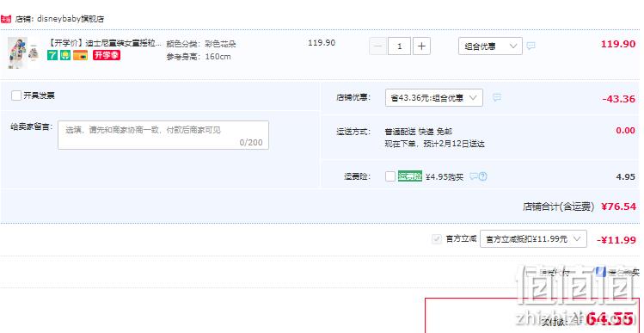Screen dimensions: 644x333
Task: Open the 省43.36元 store discount dropdown
Action: point(433,98)
